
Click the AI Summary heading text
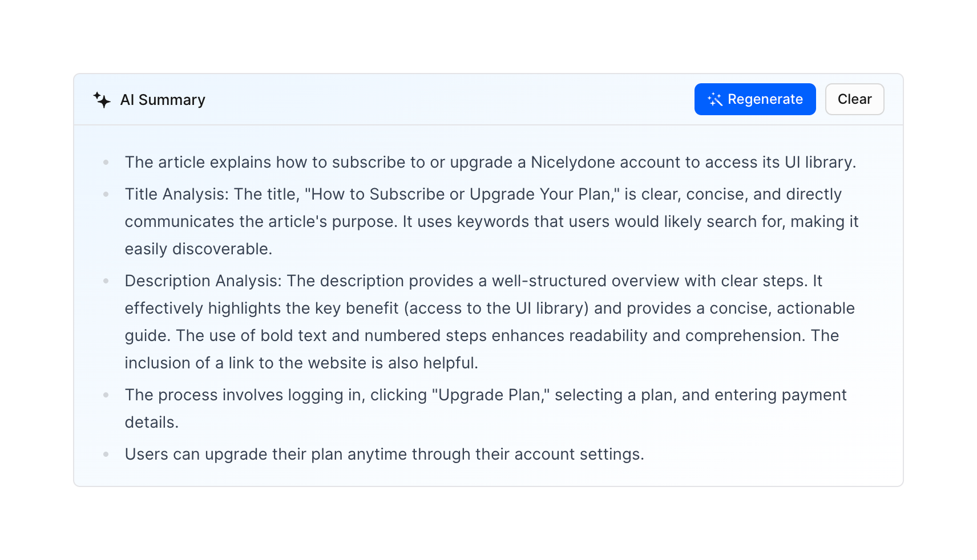(163, 100)
